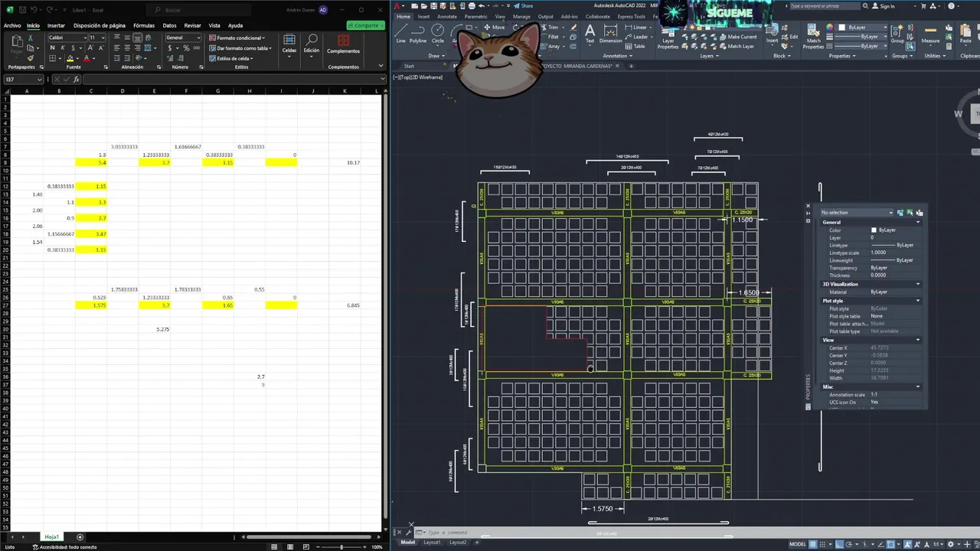Viewport: 980px width, 551px height.
Task: Open the AutoCAD Parametric tab
Action: click(x=475, y=16)
